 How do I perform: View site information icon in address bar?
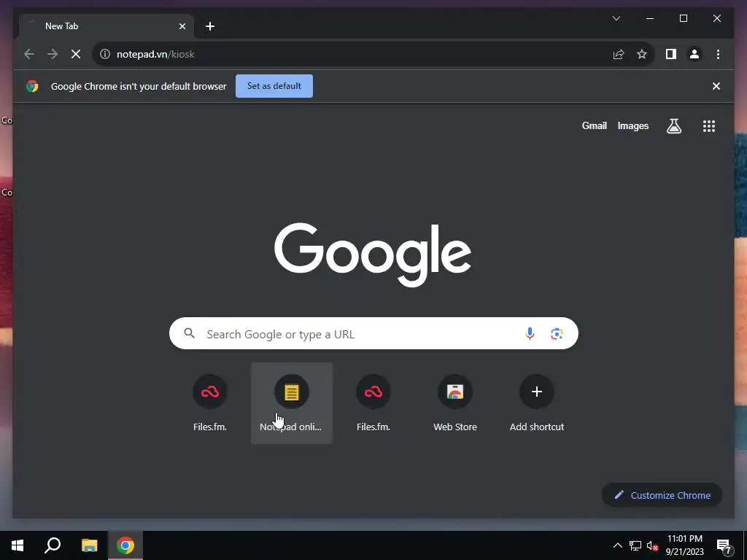point(105,54)
